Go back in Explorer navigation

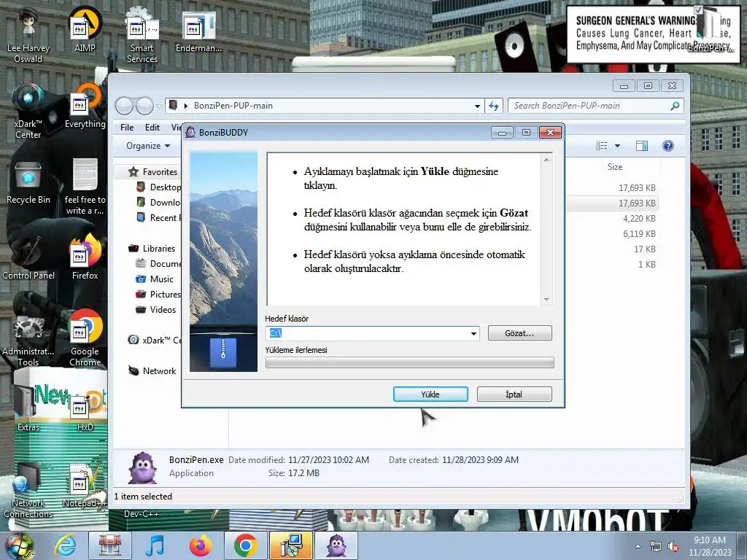tap(124, 106)
